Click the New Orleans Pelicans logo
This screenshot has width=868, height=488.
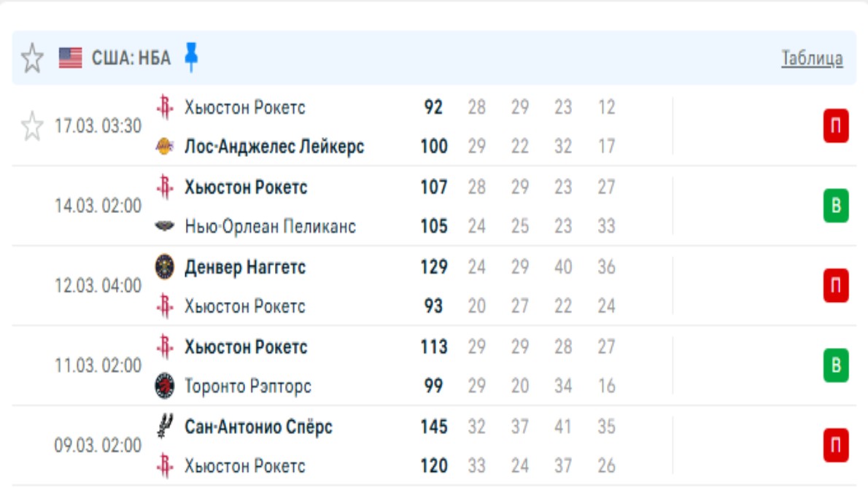tap(166, 226)
